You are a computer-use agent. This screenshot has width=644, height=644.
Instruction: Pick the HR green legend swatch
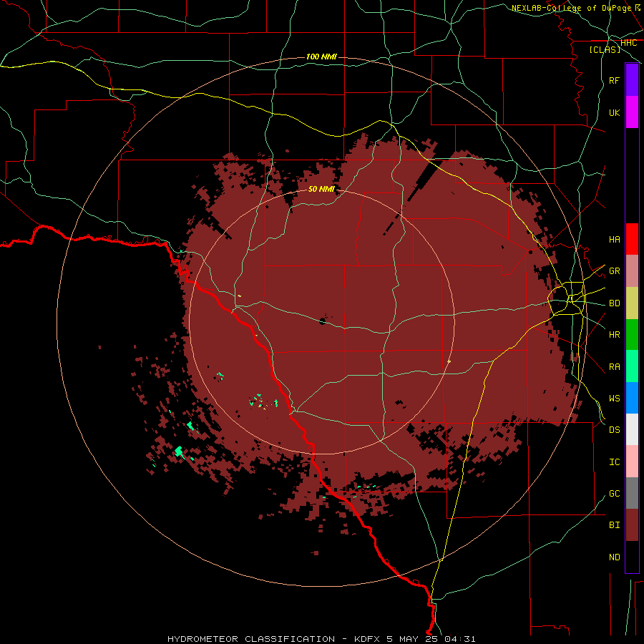pyautogui.click(x=632, y=334)
